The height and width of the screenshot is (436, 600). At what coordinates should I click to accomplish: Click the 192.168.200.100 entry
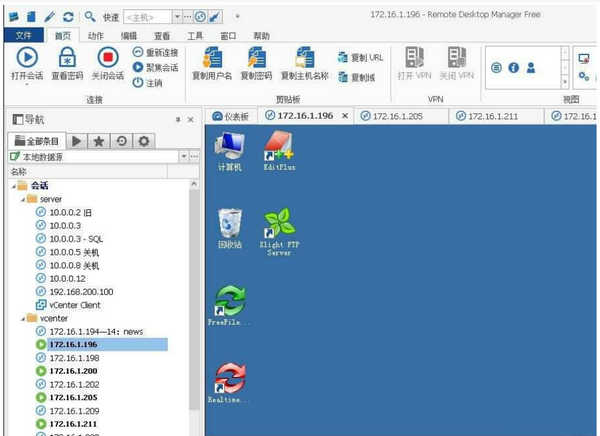point(75,292)
